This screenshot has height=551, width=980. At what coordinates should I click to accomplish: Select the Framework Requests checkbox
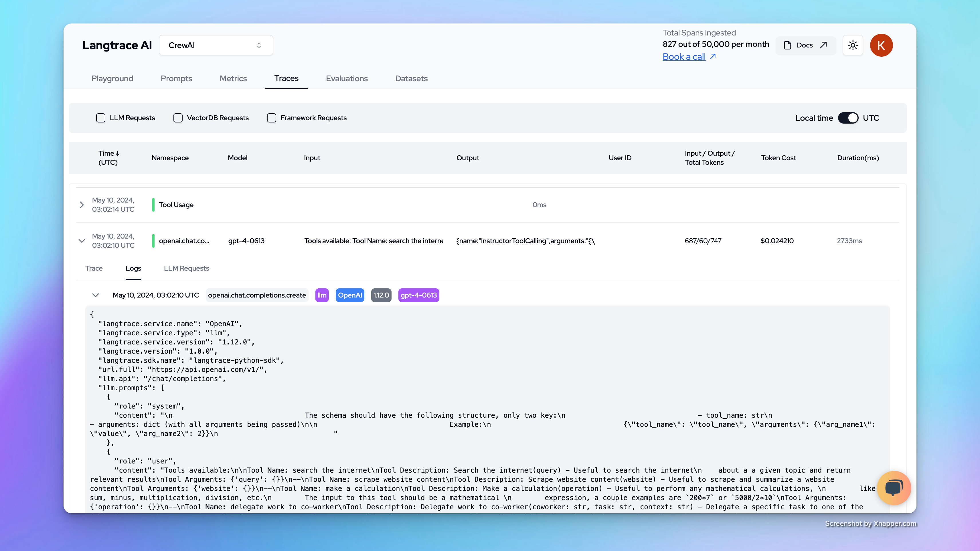(x=271, y=118)
